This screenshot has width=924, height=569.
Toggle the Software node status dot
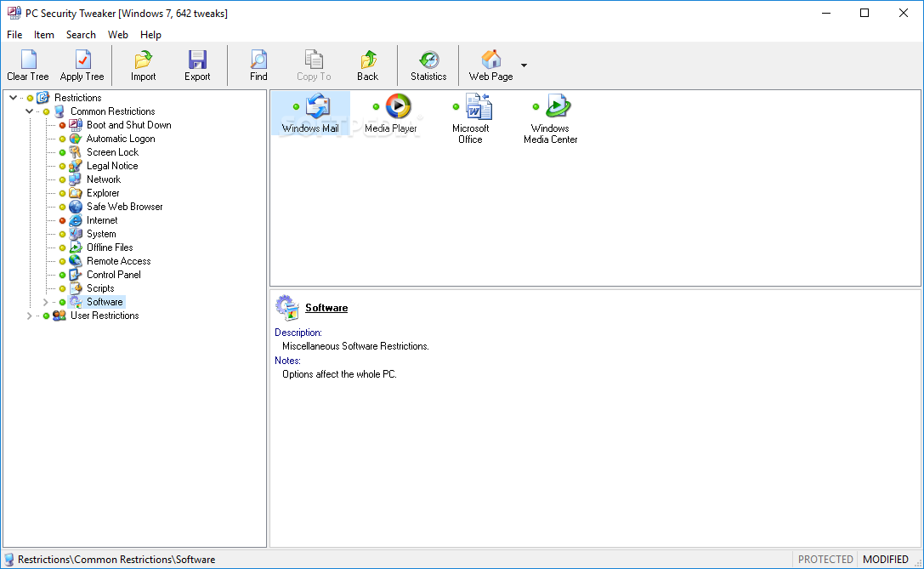(x=62, y=302)
